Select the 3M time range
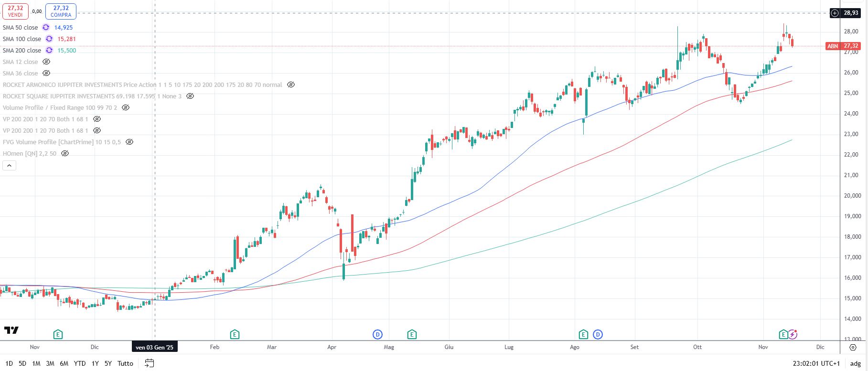 click(50, 363)
